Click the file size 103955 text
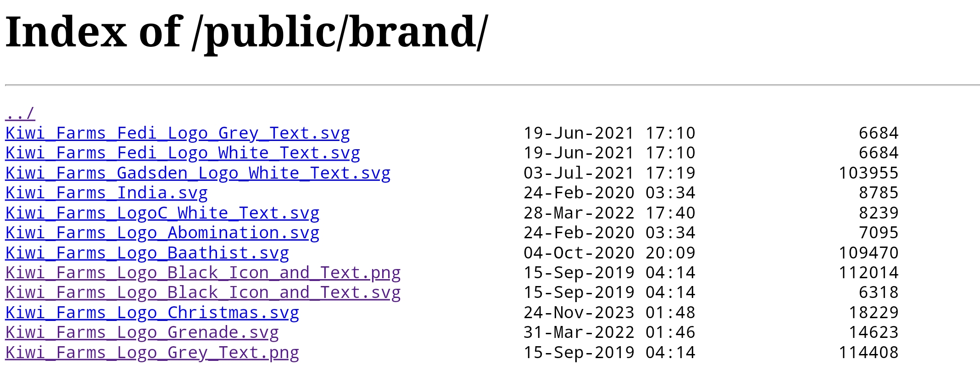This screenshot has height=365, width=980. pos(869,173)
